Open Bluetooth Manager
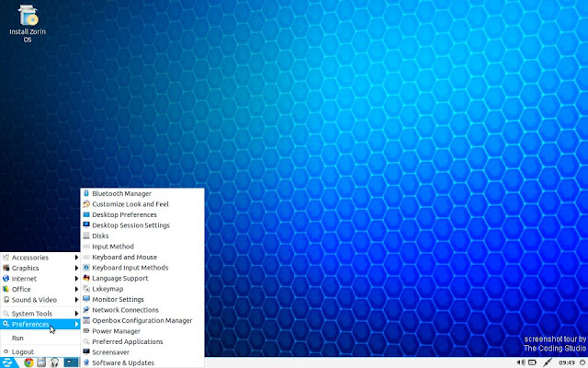Screen dimensions: 588x368 coord(142,193)
